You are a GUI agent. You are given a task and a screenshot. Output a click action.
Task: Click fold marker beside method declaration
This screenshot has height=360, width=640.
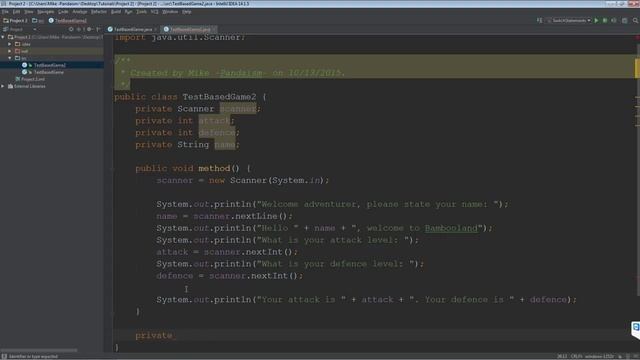click(111, 169)
